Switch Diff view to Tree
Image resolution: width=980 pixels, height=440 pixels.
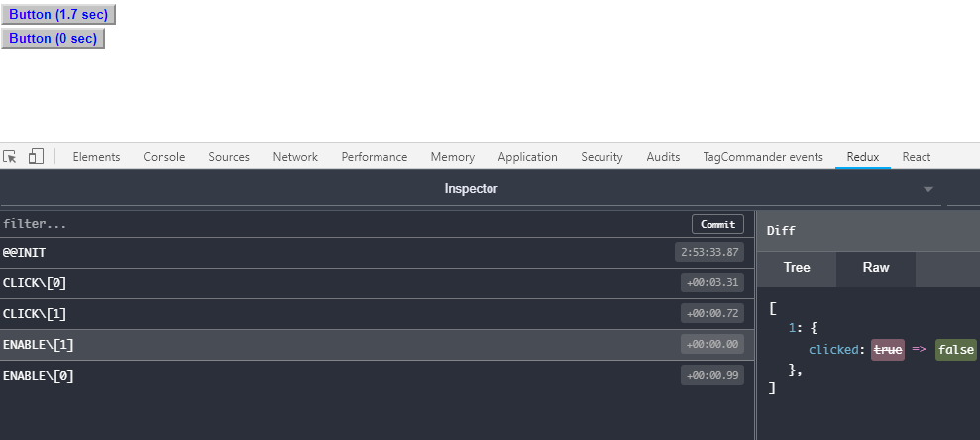[x=797, y=268]
